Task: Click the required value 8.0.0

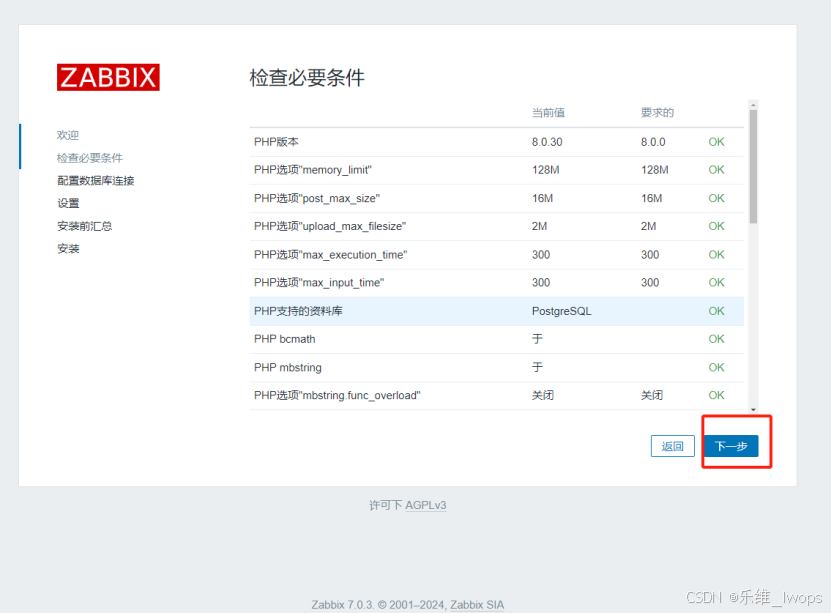Action: 653,142
